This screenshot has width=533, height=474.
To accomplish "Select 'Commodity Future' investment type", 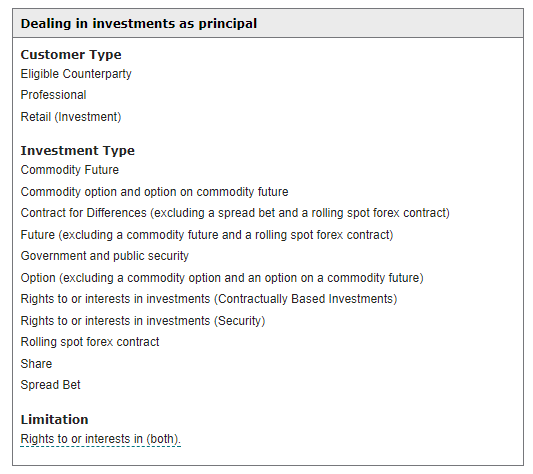I will [x=70, y=170].
